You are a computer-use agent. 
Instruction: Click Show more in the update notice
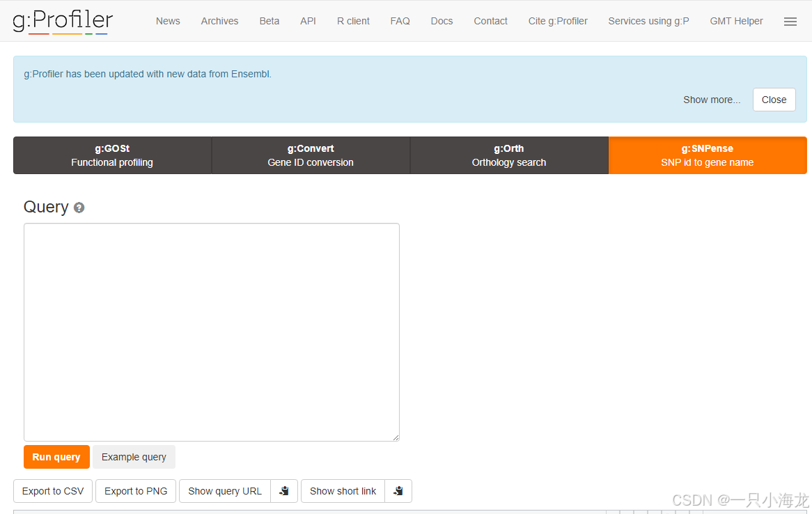[x=712, y=100]
